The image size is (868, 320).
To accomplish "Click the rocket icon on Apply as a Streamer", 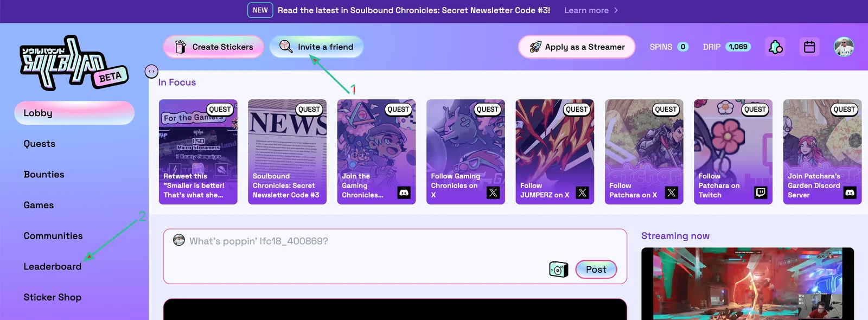I will coord(535,47).
